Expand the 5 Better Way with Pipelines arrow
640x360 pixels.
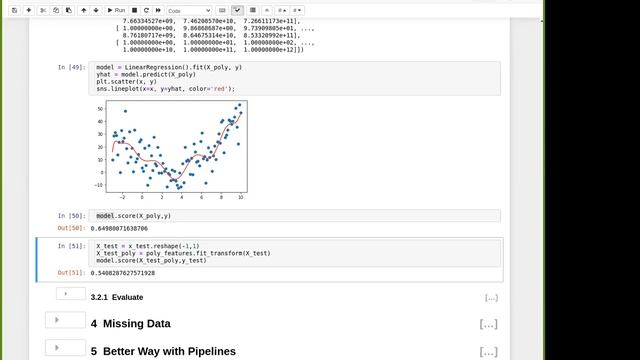[57, 348]
